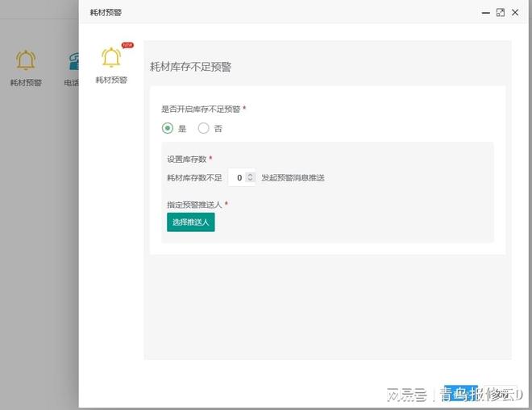Image resolution: width=532 pixels, height=410 pixels.
Task: Click the 耗材预警 label in the background page
Action: pyautogui.click(x=26, y=82)
